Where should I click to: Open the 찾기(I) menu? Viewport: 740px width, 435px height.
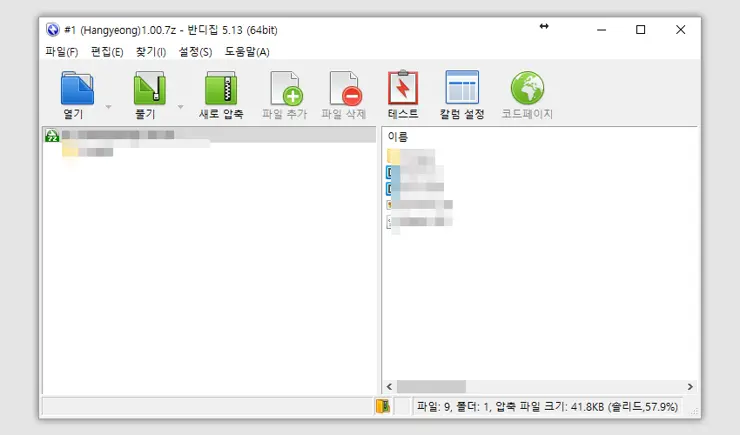[151, 52]
